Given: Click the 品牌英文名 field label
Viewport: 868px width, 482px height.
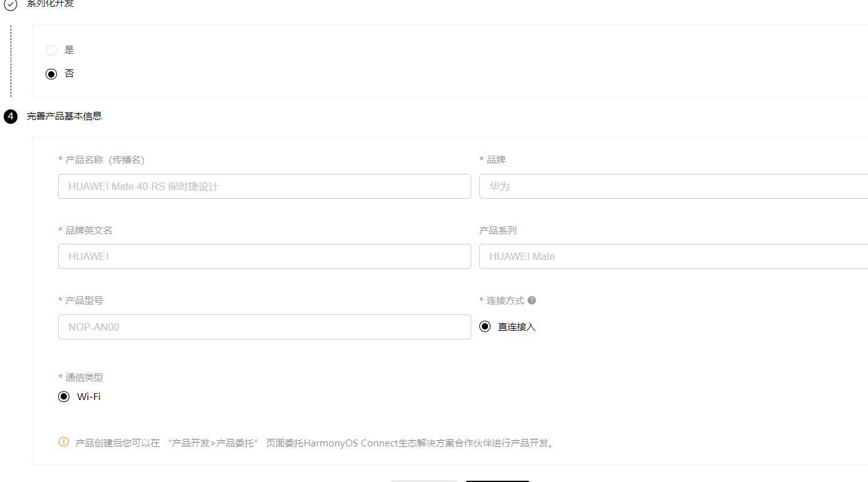Looking at the screenshot, I should (x=89, y=231).
